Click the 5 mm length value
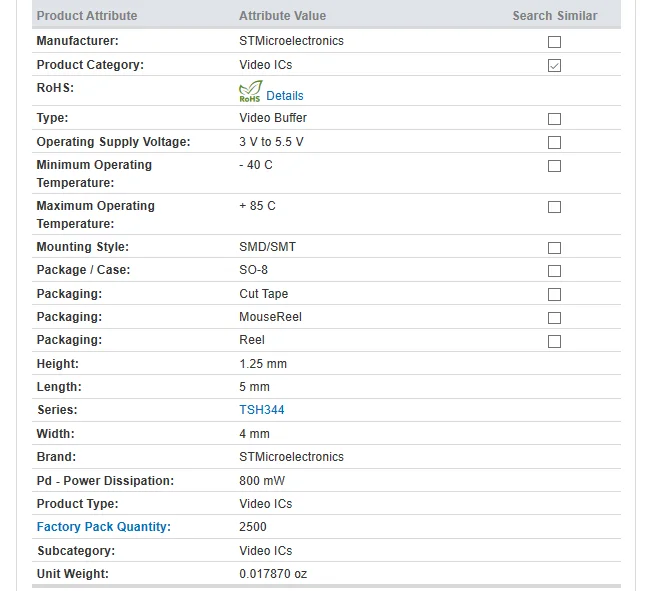This screenshot has width=671, height=591. pyautogui.click(x=254, y=387)
